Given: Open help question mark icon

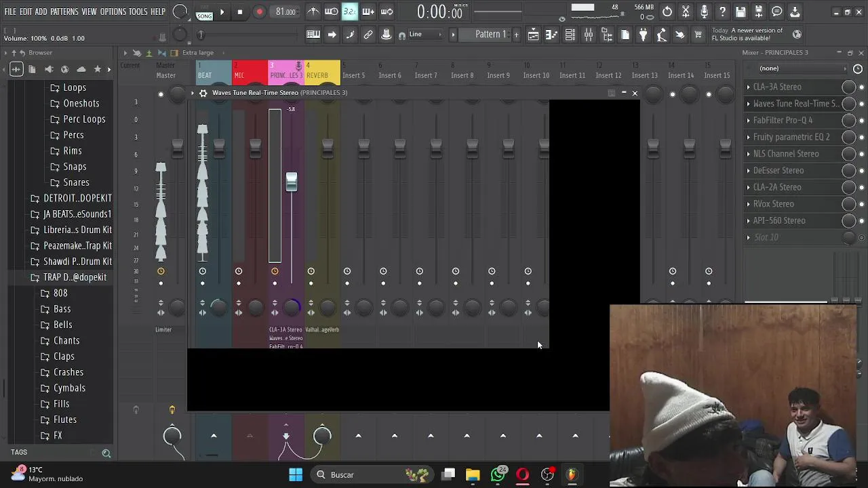Looking at the screenshot, I should 722,12.
